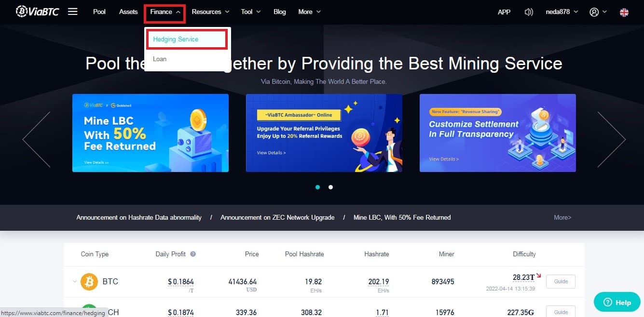
Task: Collapse the Finance dropdown menu
Action: pyautogui.click(x=165, y=12)
